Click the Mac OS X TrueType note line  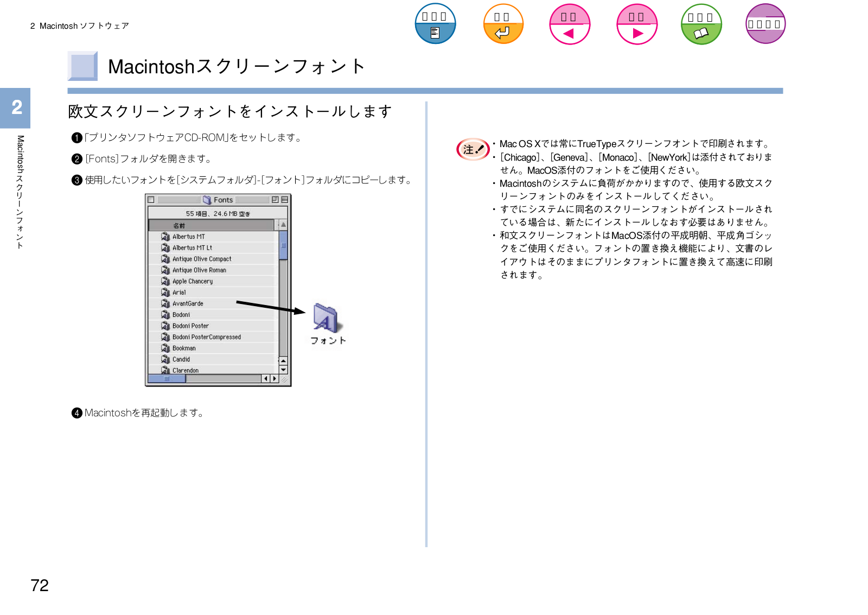point(635,144)
